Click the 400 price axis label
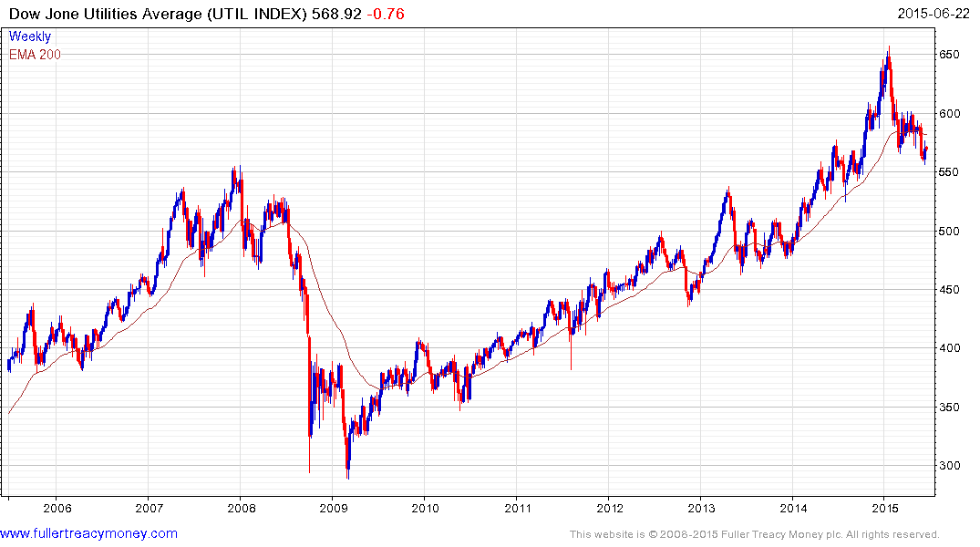Screen dimensions: 980x547 (949, 348)
